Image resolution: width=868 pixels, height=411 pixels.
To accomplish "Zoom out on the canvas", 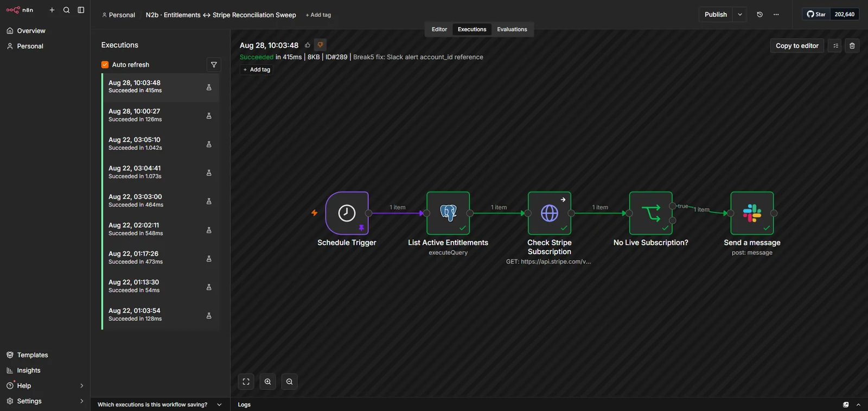I will [x=290, y=382].
